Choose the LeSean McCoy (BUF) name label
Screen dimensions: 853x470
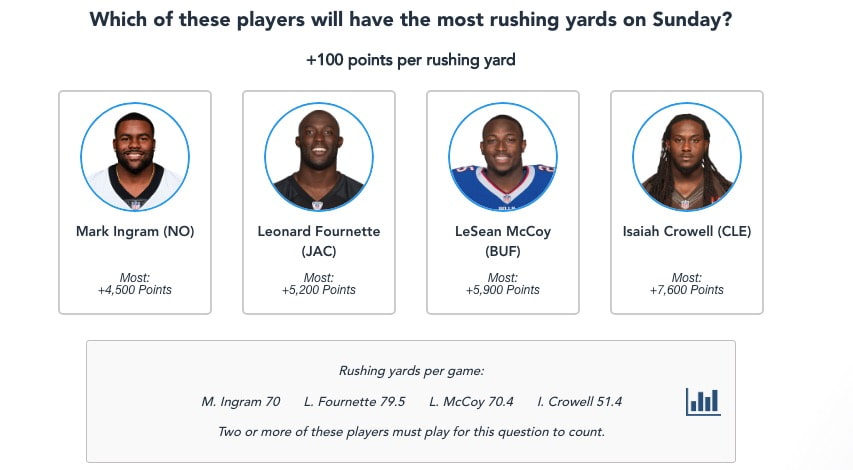(503, 241)
